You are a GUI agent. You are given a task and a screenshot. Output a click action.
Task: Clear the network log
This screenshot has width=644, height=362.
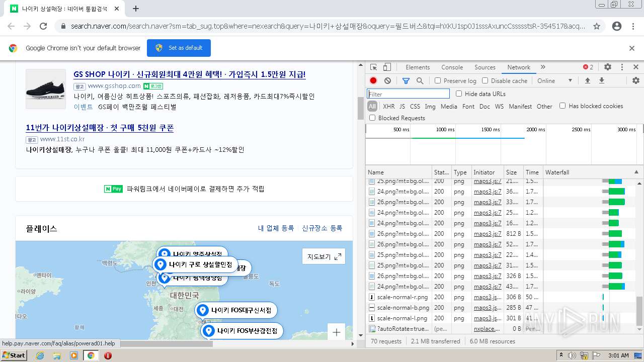click(x=387, y=80)
